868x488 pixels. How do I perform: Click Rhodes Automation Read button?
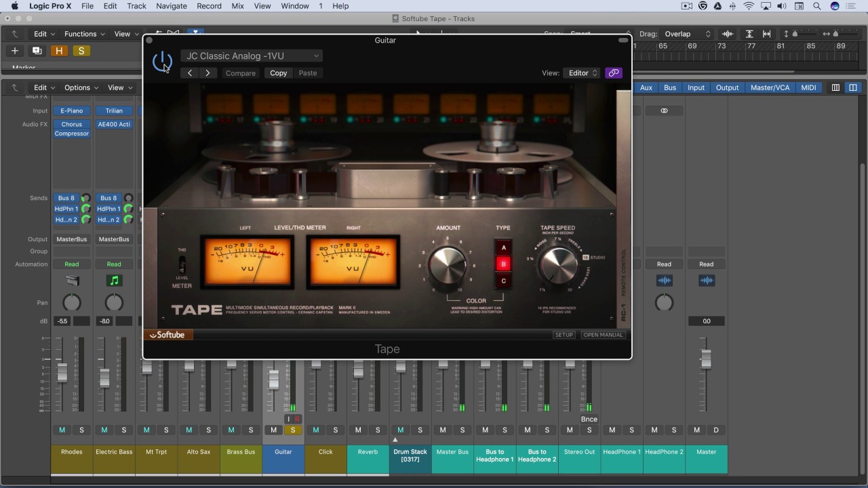71,264
